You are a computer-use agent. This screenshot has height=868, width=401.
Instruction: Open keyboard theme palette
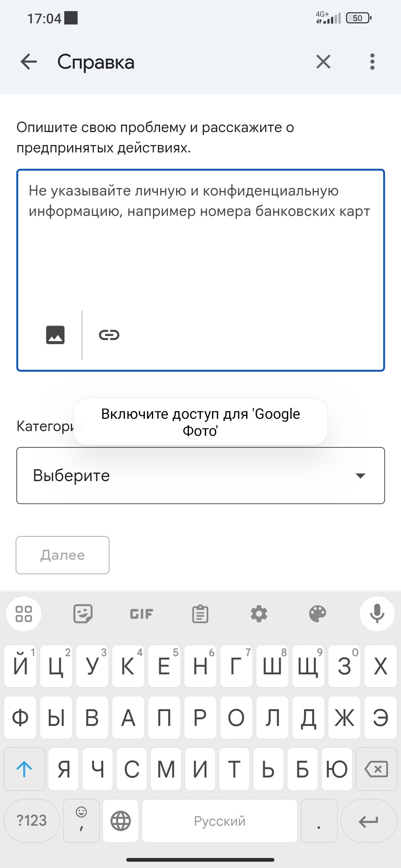[x=317, y=614]
